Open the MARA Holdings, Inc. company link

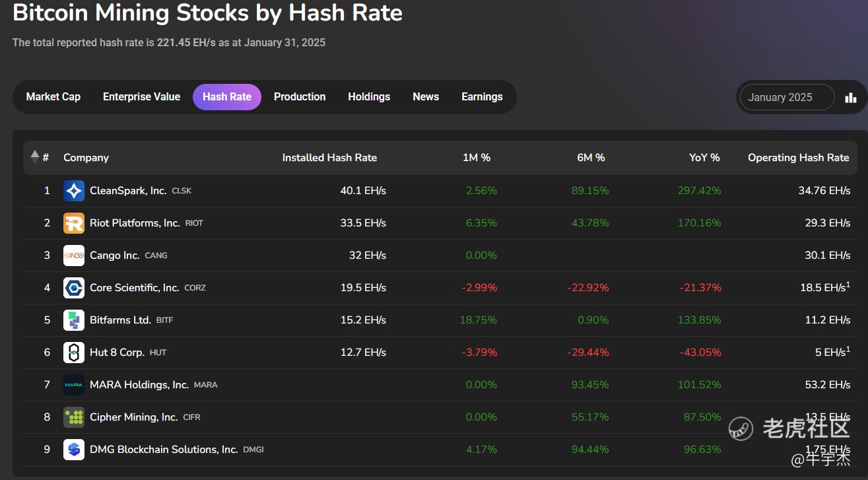(139, 385)
